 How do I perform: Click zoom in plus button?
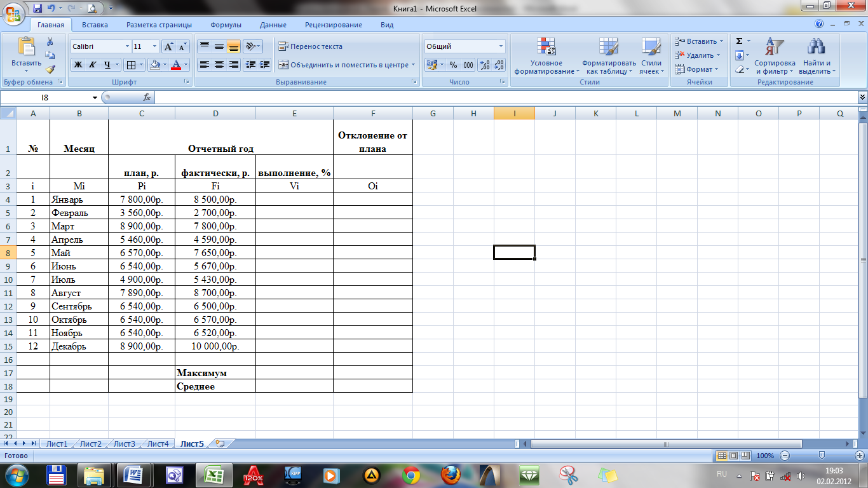tap(860, 456)
